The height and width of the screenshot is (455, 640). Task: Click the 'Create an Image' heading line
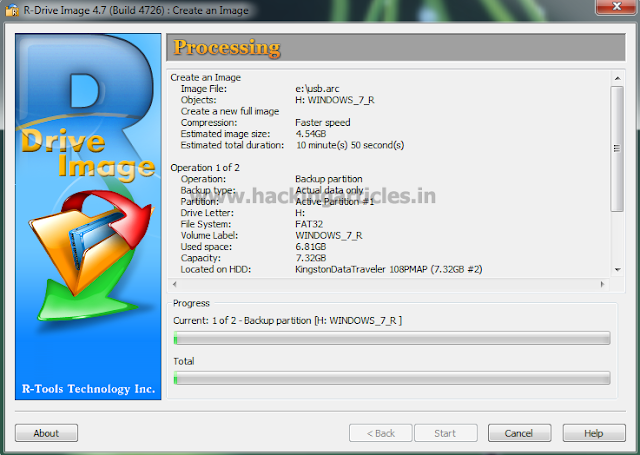[x=205, y=78]
